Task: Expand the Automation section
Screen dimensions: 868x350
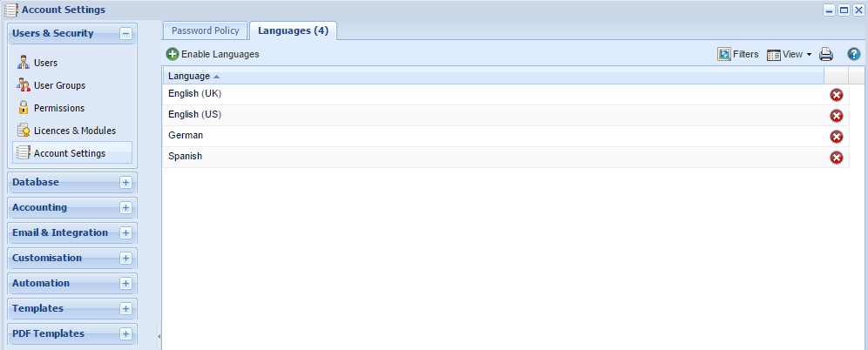Action: 125,284
